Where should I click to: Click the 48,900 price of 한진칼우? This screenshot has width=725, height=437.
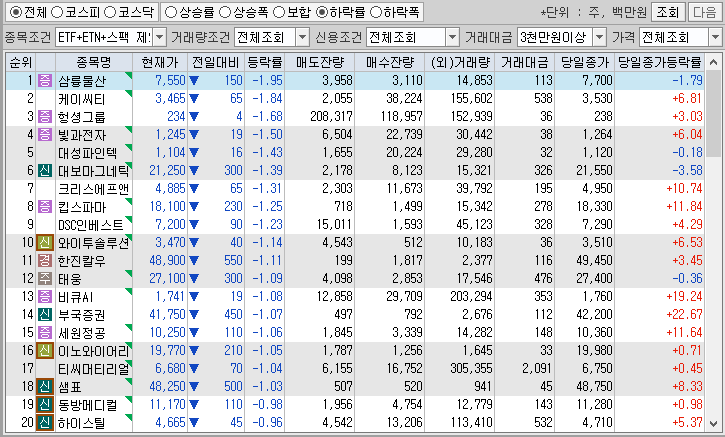167,261
